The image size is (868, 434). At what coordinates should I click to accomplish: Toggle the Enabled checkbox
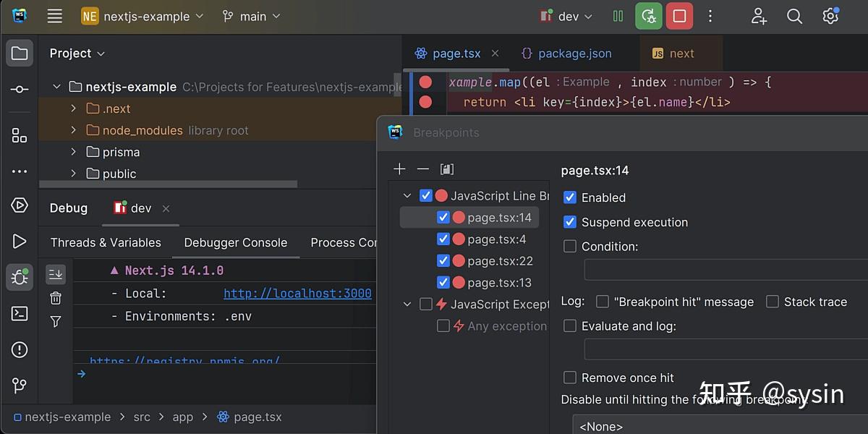(x=570, y=197)
